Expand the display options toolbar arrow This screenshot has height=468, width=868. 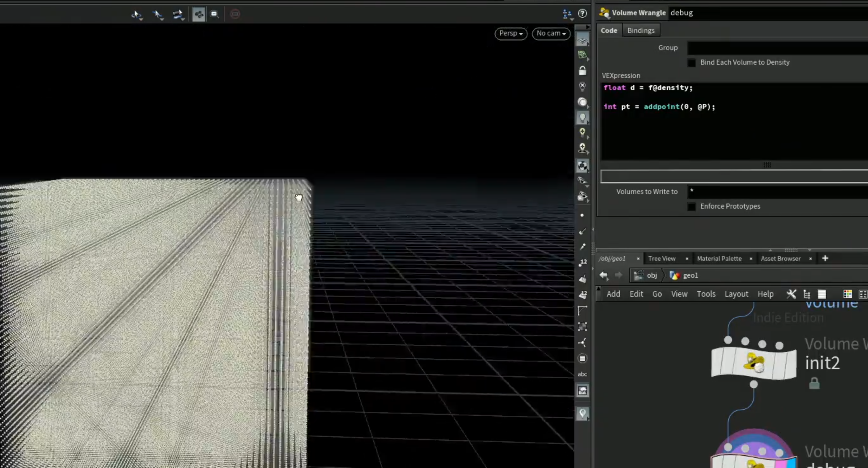[x=588, y=27]
